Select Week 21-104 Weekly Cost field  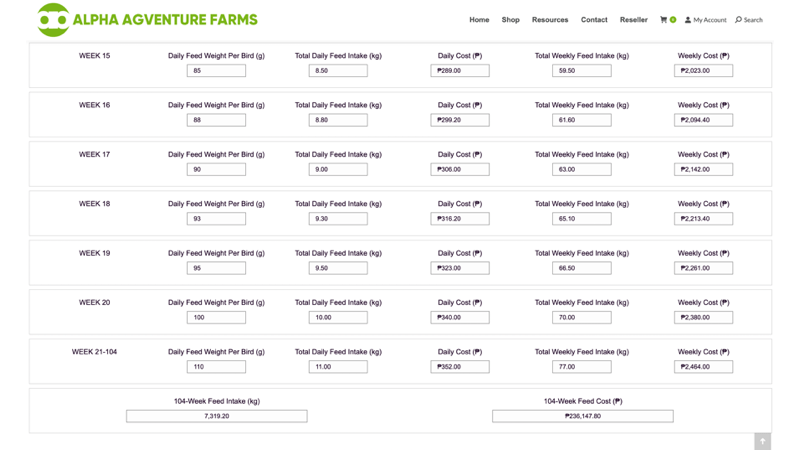[704, 367]
